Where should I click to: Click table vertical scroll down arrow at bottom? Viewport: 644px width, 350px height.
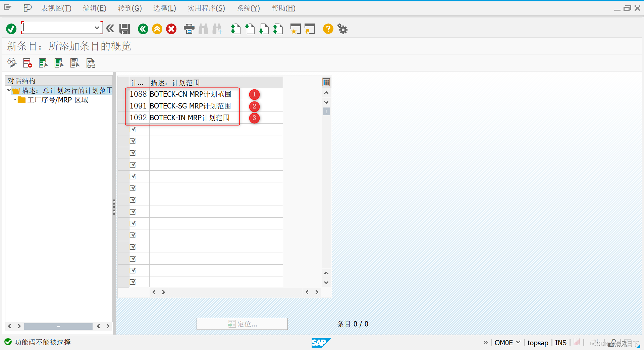tap(326, 283)
